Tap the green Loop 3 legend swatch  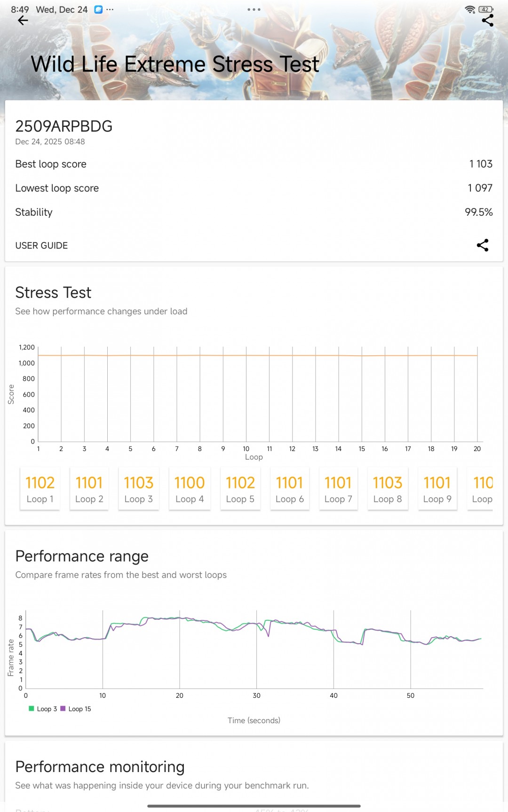(32, 709)
